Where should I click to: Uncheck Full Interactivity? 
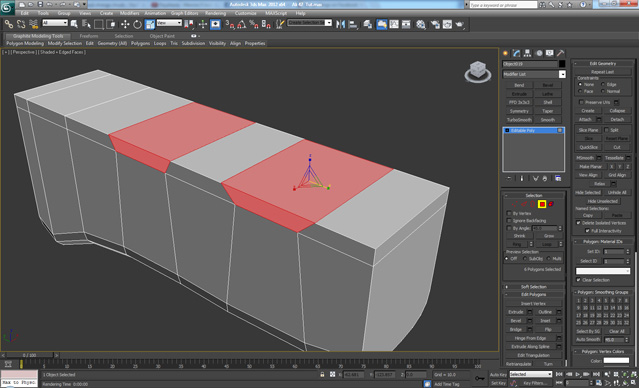587,231
